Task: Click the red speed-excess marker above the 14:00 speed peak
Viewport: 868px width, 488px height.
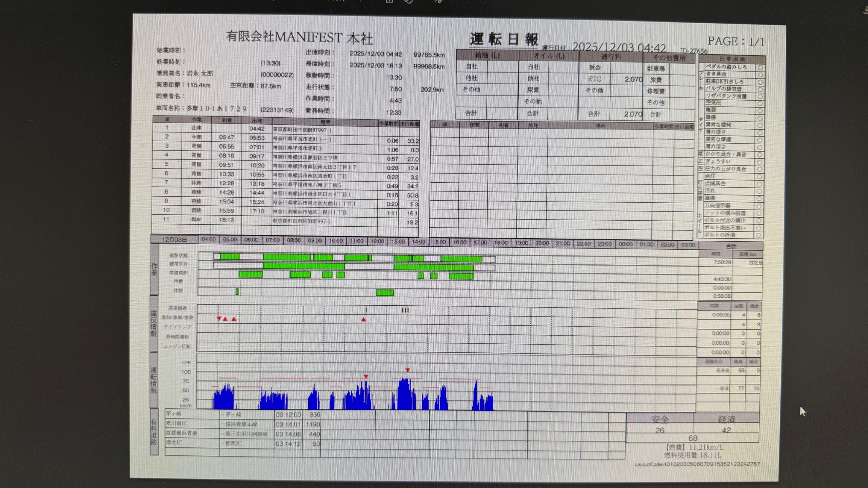Action: 408,370
